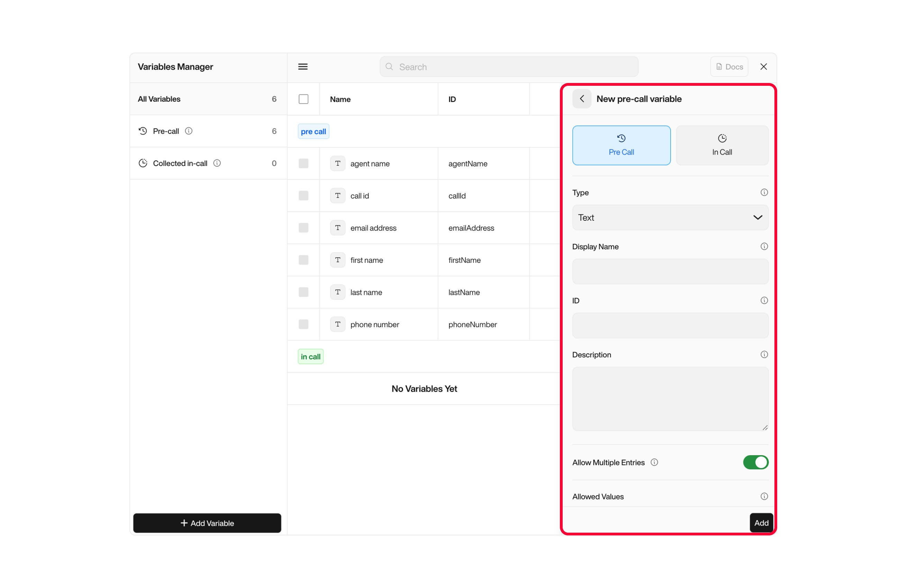This screenshot has height=588, width=908.
Task: Click the hamburger menu icon
Action: point(302,66)
